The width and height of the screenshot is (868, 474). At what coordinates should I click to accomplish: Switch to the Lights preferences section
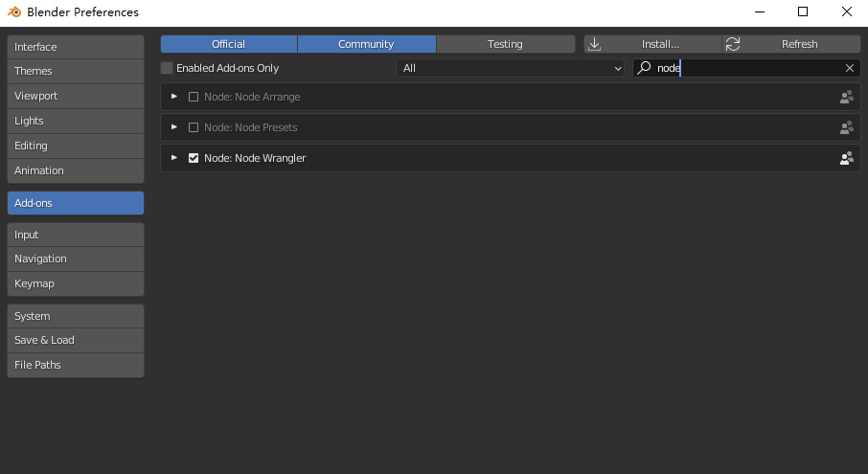pyautogui.click(x=76, y=121)
